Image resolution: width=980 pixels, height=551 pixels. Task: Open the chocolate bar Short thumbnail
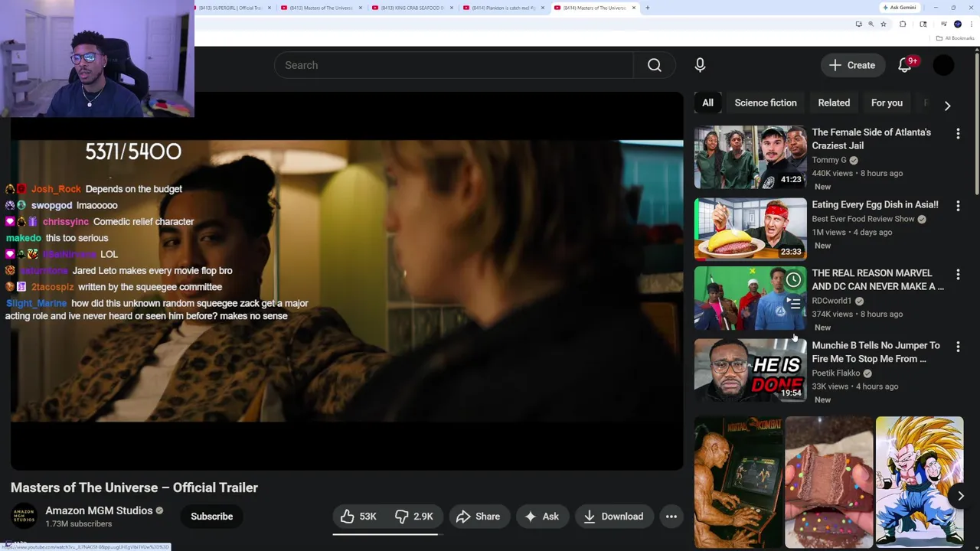pos(828,482)
